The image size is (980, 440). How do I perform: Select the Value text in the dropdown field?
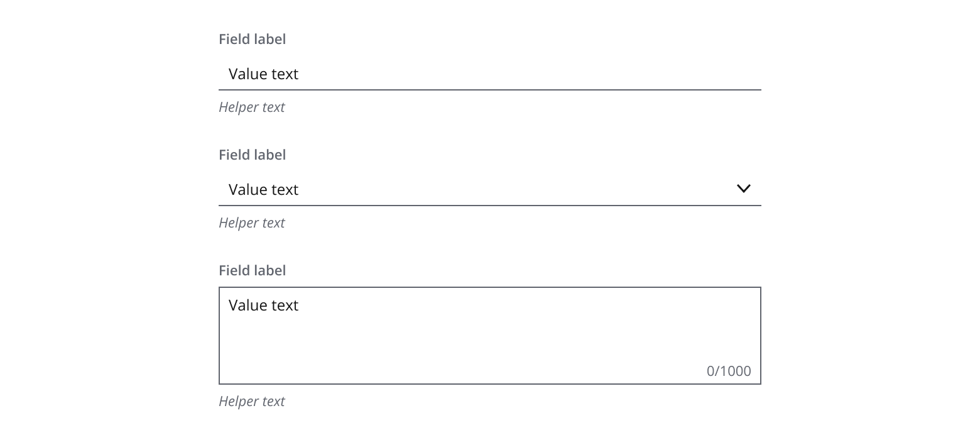pyautogui.click(x=263, y=189)
